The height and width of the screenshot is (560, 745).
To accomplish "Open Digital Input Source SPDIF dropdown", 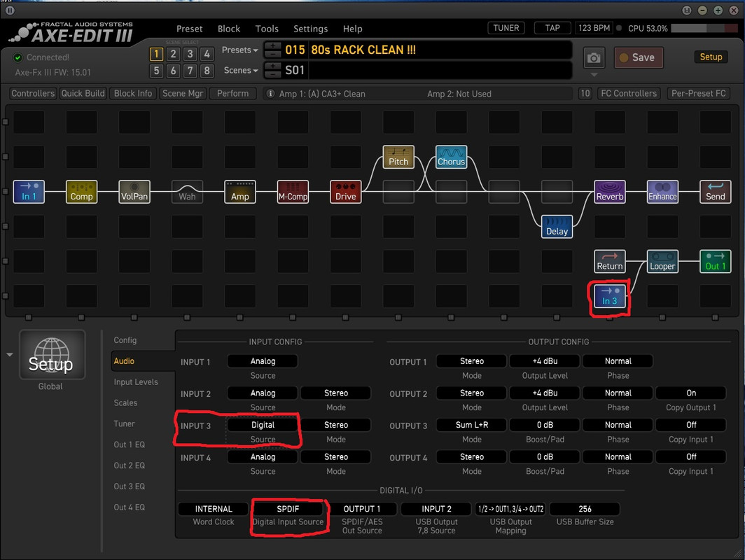I will (x=288, y=509).
